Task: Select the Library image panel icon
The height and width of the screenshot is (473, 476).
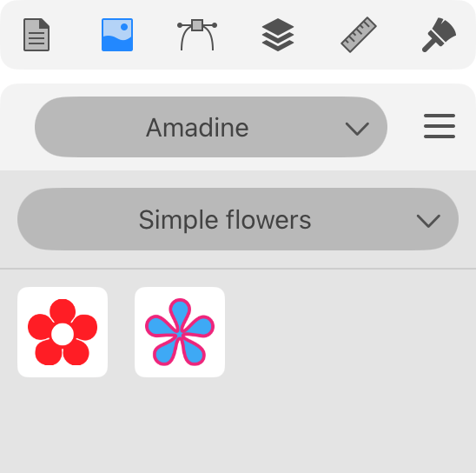Action: click(x=117, y=35)
